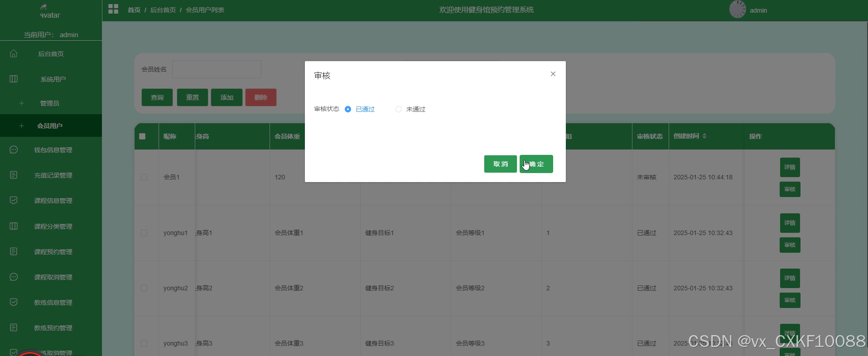Click the shield icon beside 课程信息管理

pyautogui.click(x=14, y=200)
